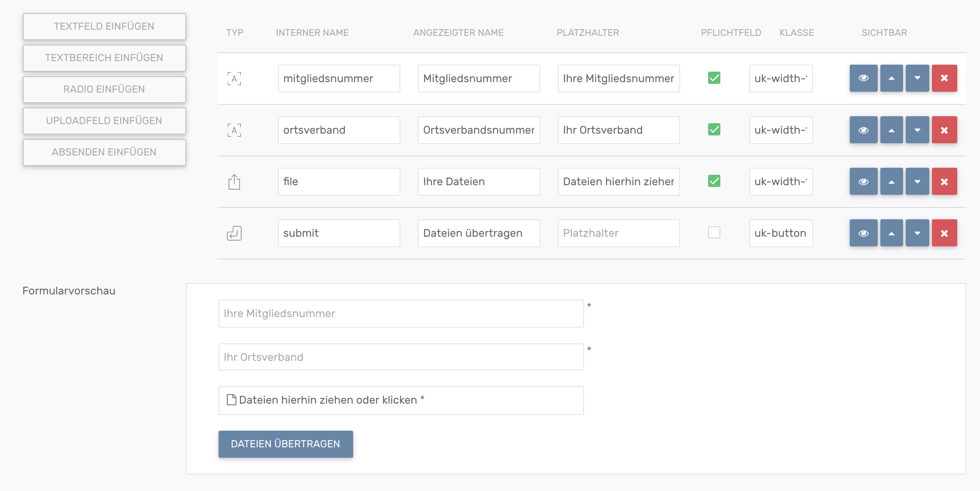The height and width of the screenshot is (491, 980).
Task: Move the ortsverband row up
Action: pyautogui.click(x=891, y=130)
